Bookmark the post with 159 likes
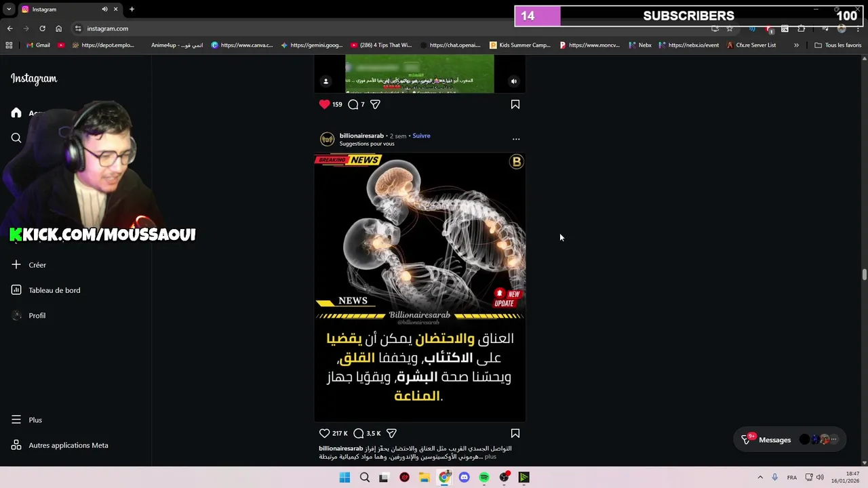 [515, 104]
